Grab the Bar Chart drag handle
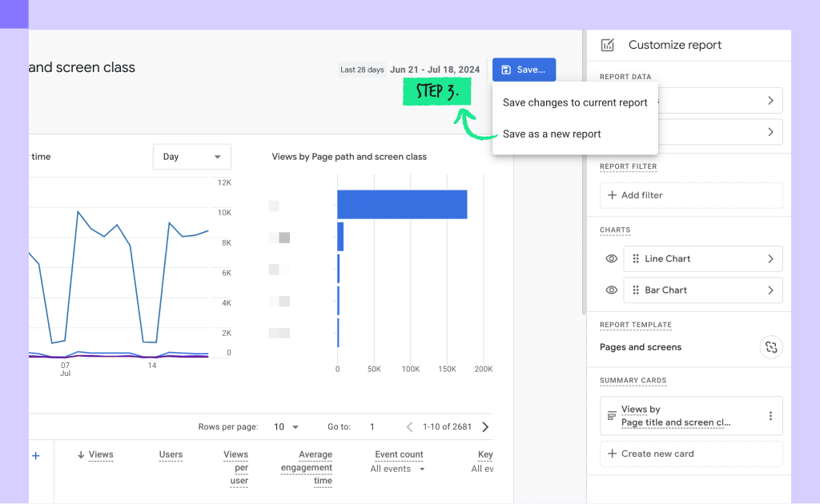The height and width of the screenshot is (504, 820). pyautogui.click(x=636, y=290)
